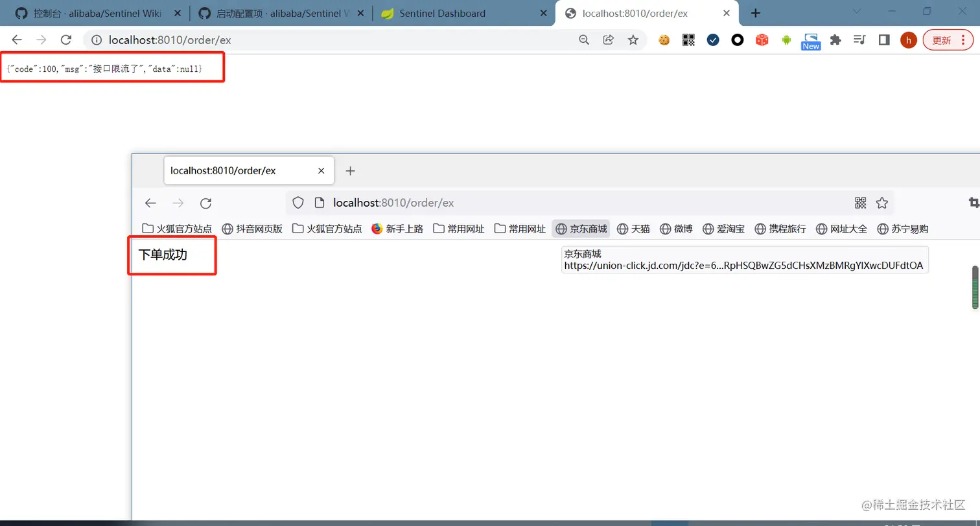980x526 pixels.
Task: Click red cube extension icon
Action: [x=762, y=40]
